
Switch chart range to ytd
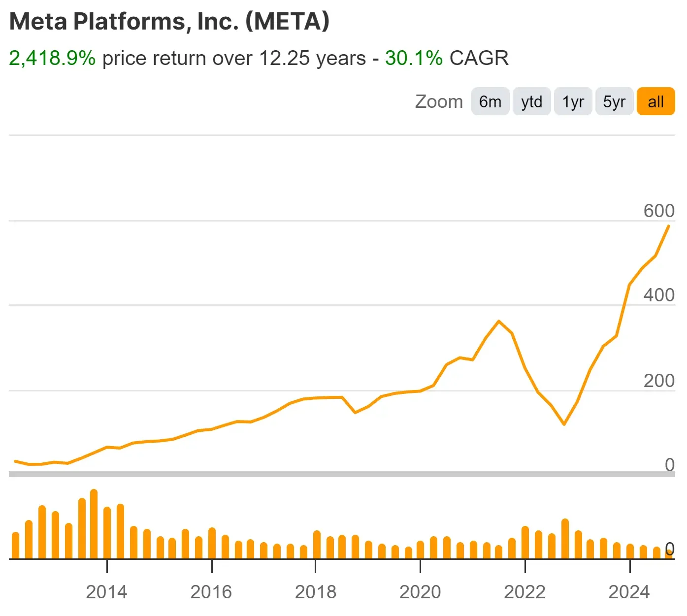[531, 101]
